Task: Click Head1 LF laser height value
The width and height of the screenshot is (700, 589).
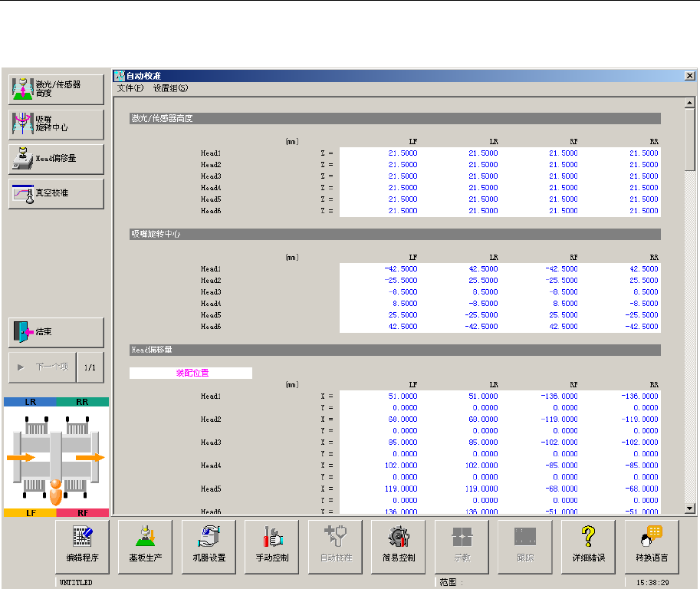Action: pyautogui.click(x=403, y=153)
